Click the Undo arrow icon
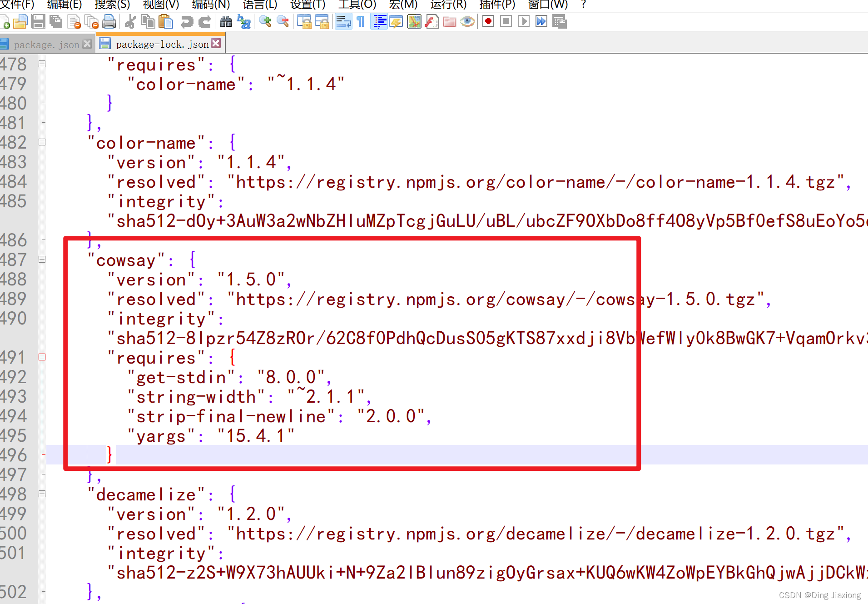This screenshot has width=868, height=604. click(187, 21)
